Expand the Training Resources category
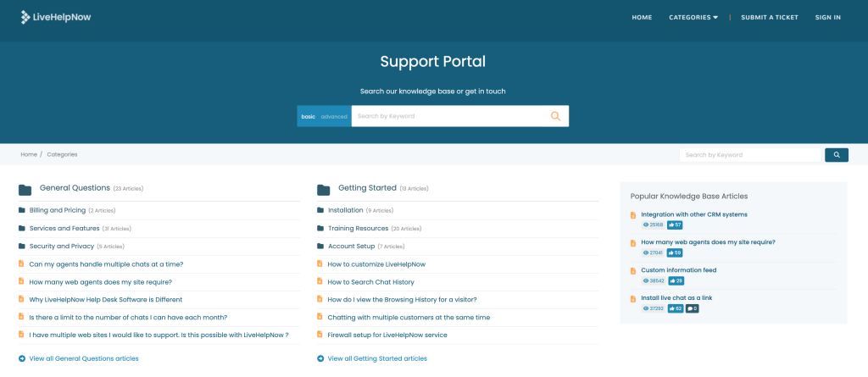Image resolution: width=868 pixels, height=377 pixels. coord(358,228)
